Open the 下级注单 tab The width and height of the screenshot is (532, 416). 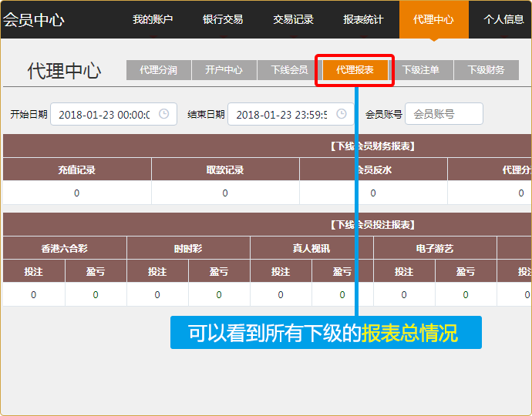click(421, 70)
